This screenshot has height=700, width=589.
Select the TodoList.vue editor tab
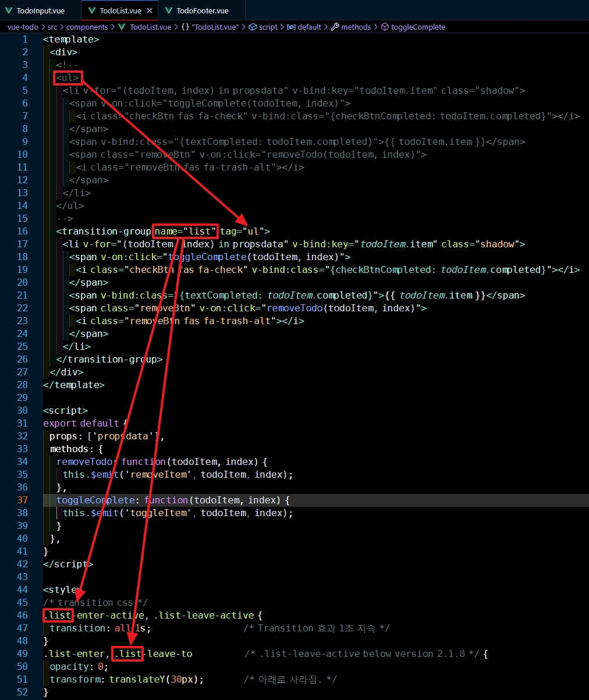pyautogui.click(x=120, y=10)
